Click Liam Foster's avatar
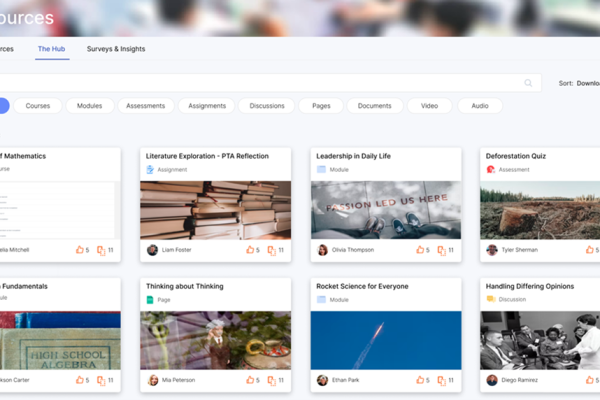 (152, 250)
